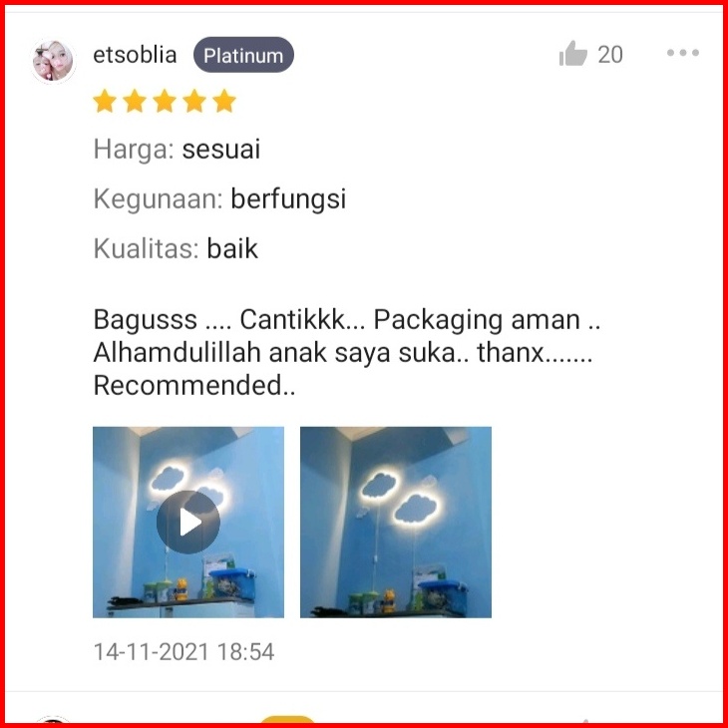Tap the Platinum member badge
Viewport: 728px width, 728px height.
(x=243, y=55)
